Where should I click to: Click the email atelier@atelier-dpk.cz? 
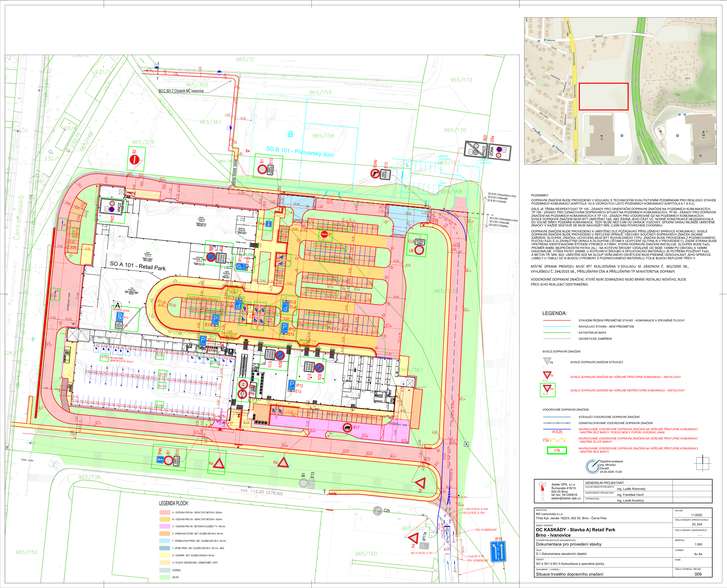click(x=566, y=498)
